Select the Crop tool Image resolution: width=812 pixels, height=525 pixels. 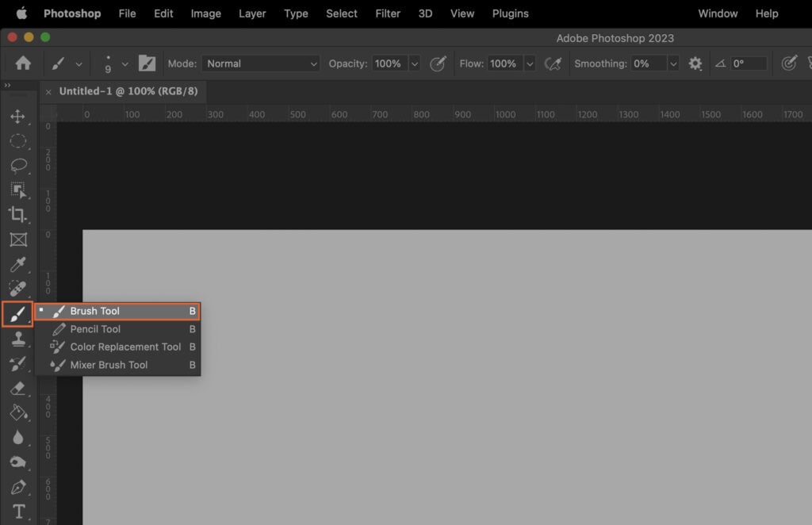(x=18, y=214)
